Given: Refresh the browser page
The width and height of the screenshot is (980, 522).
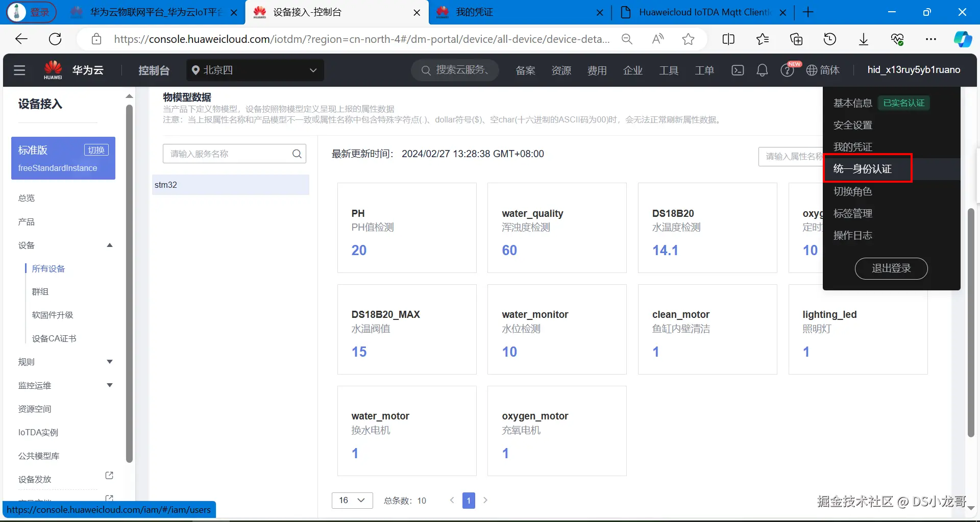Looking at the screenshot, I should [55, 39].
